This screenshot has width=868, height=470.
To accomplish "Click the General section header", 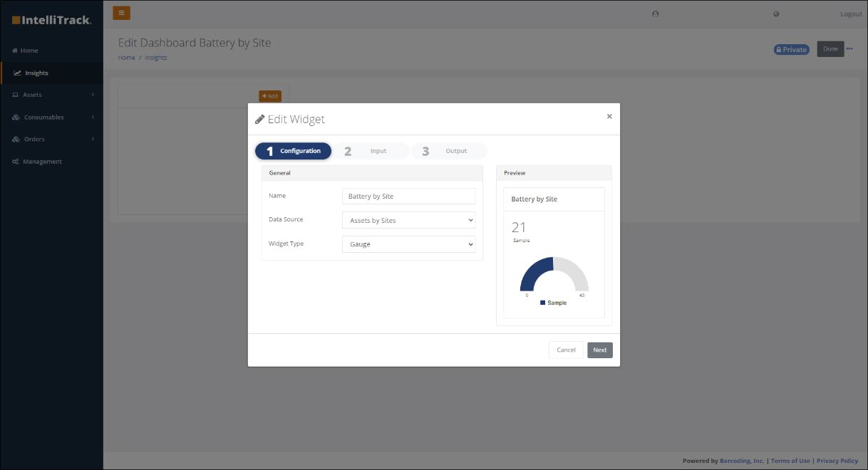I will point(372,173).
